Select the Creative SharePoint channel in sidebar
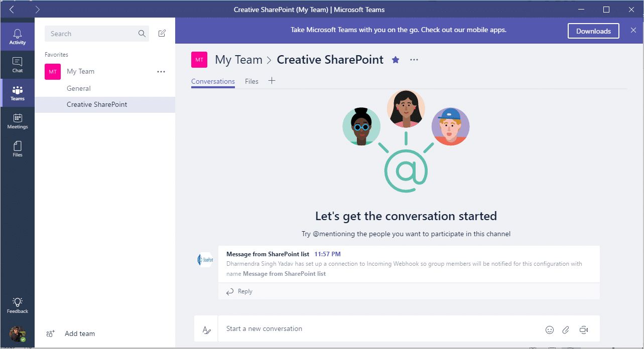Image resolution: width=644 pixels, height=349 pixels. (x=105, y=104)
